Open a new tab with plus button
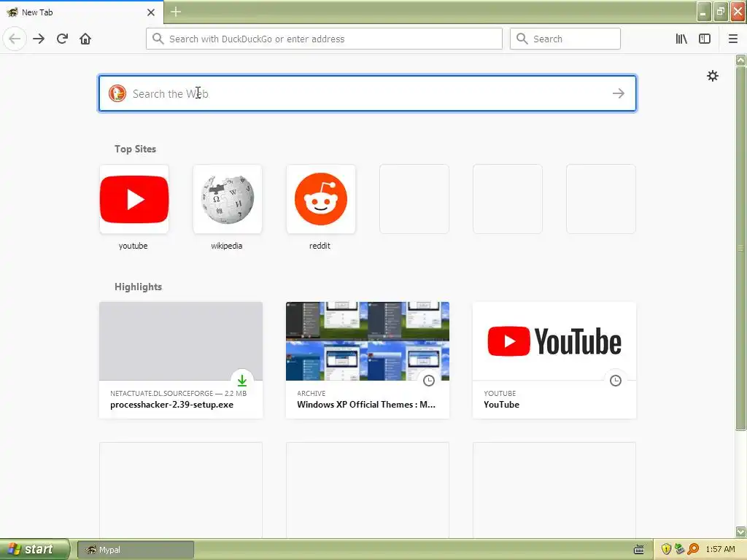The image size is (747, 560). pos(176,12)
